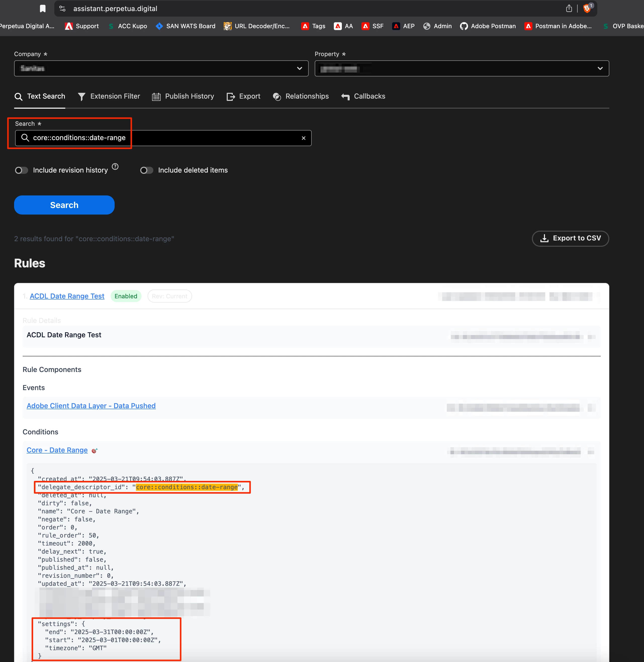Image resolution: width=644 pixels, height=662 pixels.
Task: Click the bookmark icon beside the URL
Action: pyautogui.click(x=43, y=9)
